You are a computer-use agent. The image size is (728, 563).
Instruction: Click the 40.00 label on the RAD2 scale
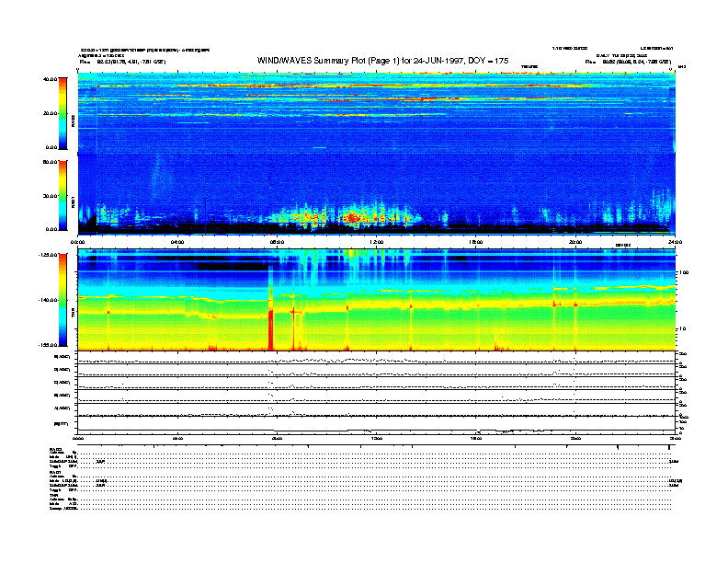coord(50,79)
